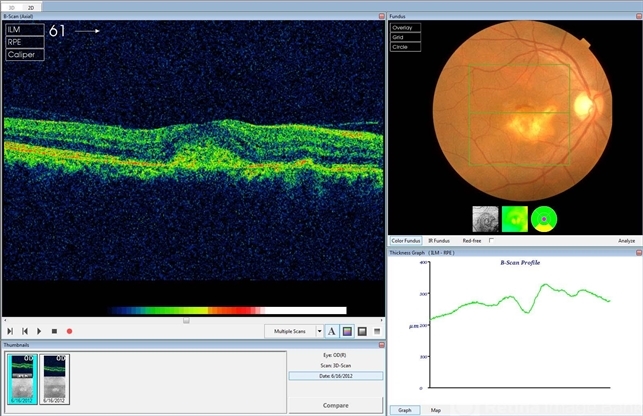Toggle the ILM layer overlay
The height and width of the screenshot is (416, 643).
pos(24,30)
